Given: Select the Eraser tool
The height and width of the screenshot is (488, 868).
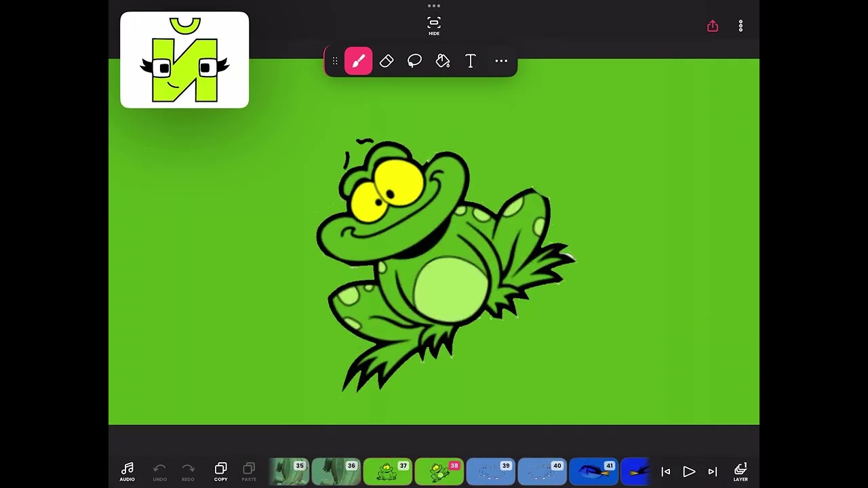Looking at the screenshot, I should pyautogui.click(x=387, y=61).
